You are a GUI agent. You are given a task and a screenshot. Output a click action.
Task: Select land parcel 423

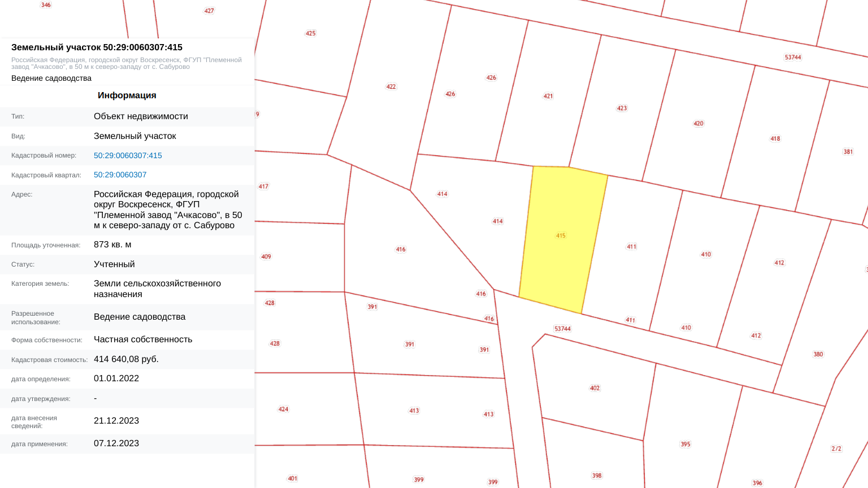click(622, 108)
